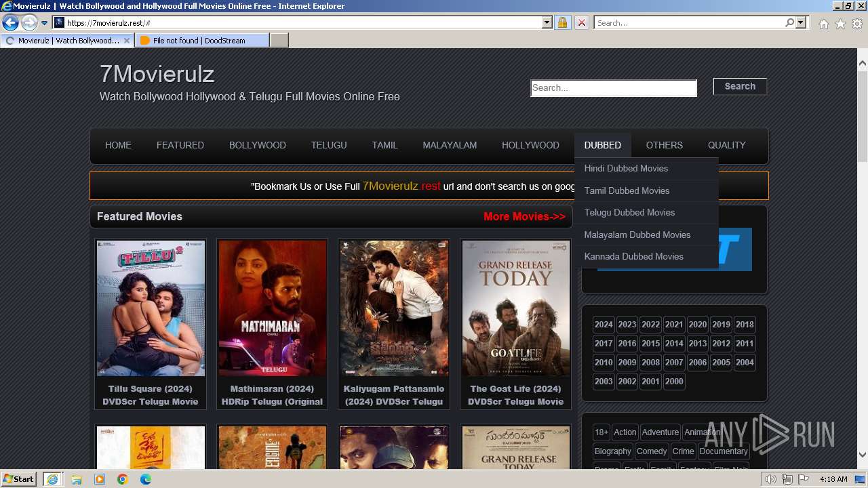Click the DUBBED menu item
Screen dimensions: 868x488
(x=603, y=145)
